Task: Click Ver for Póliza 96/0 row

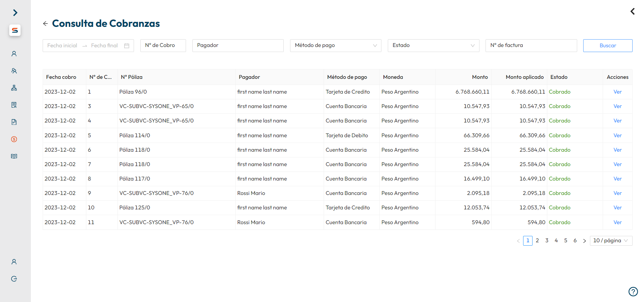Action: point(617,92)
